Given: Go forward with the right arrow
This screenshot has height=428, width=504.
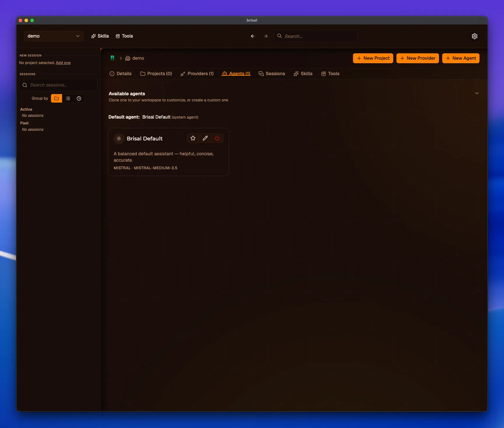Looking at the screenshot, I should [x=266, y=36].
